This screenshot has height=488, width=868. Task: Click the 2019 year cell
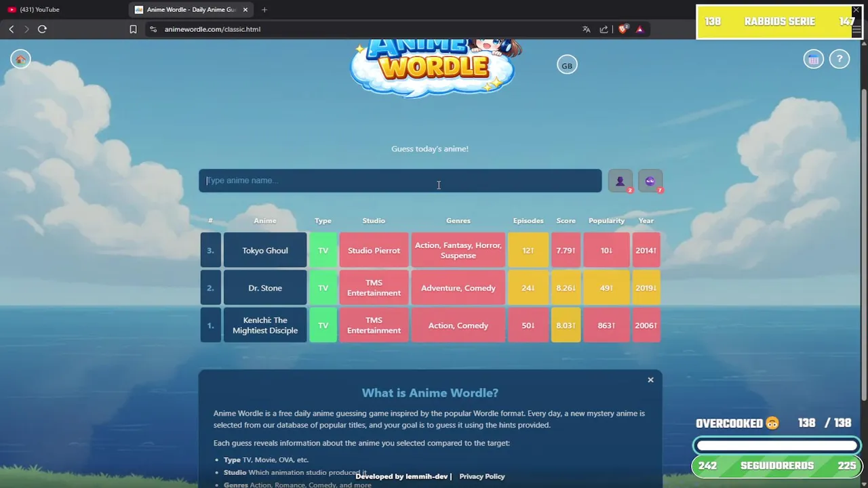[x=646, y=288]
